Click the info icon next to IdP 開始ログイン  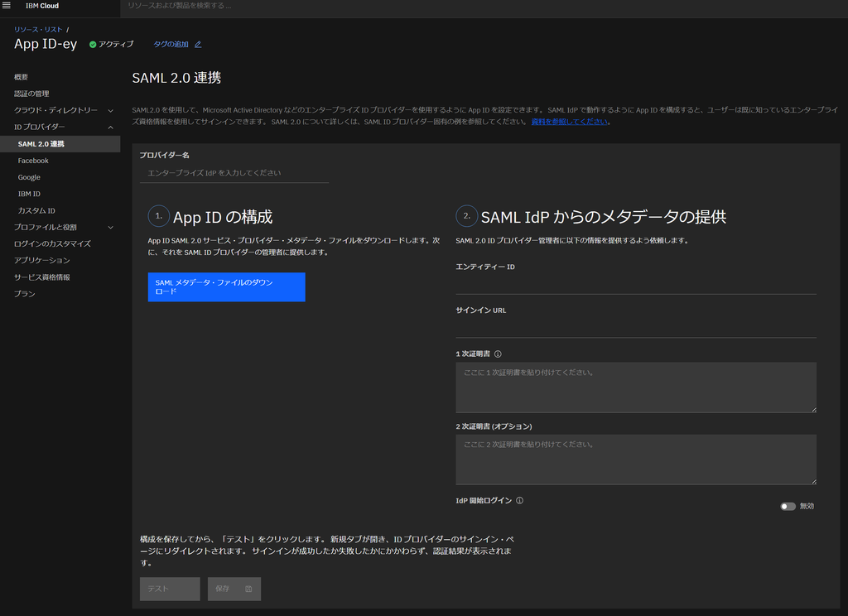520,501
